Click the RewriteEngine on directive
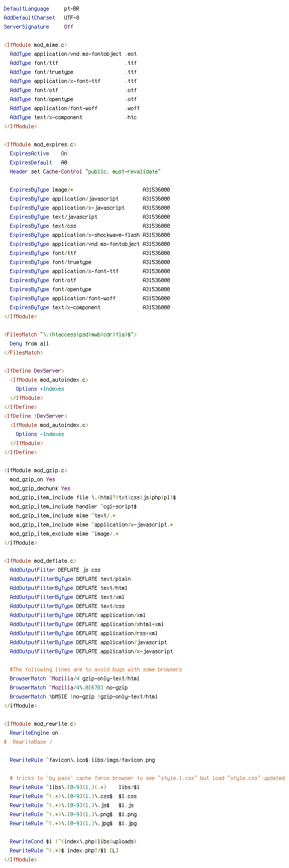 [x=34, y=733]
